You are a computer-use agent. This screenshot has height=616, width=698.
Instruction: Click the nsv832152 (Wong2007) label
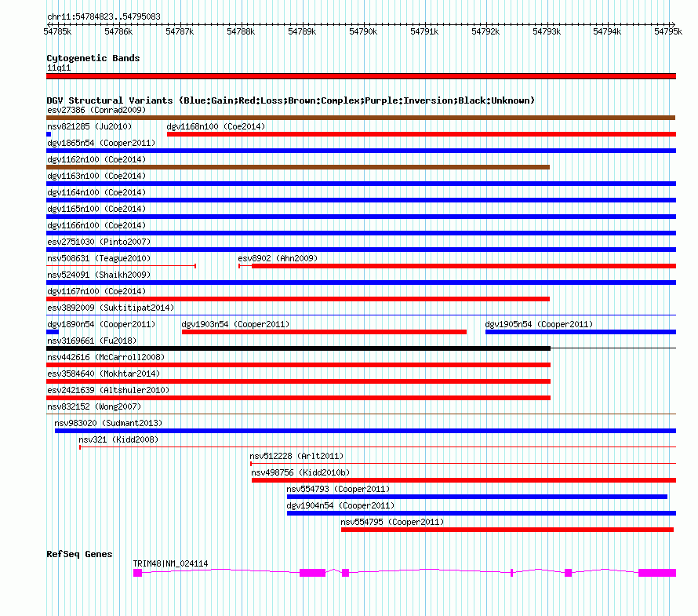pos(94,406)
